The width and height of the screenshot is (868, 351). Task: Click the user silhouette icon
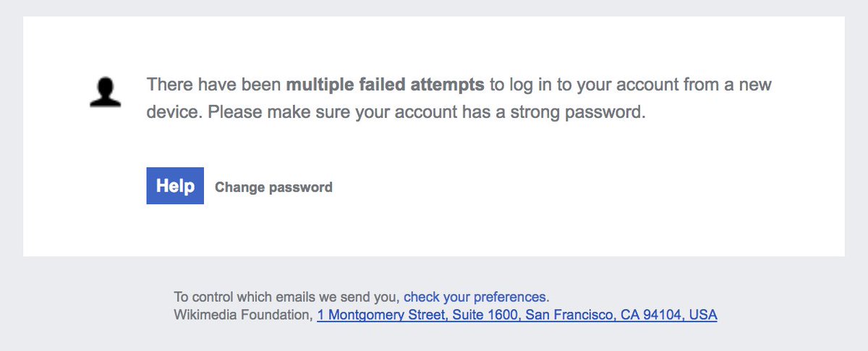click(x=106, y=93)
